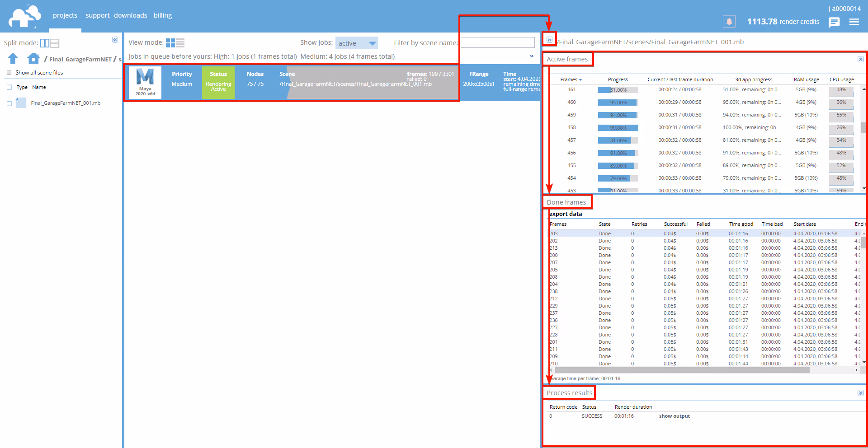Click the Progress column header

(x=618, y=79)
